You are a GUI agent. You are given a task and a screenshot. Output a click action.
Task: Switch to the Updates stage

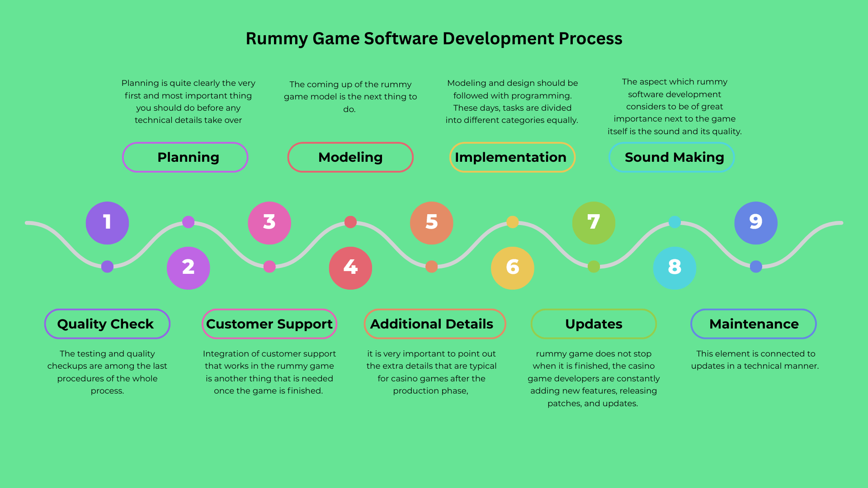click(x=594, y=324)
